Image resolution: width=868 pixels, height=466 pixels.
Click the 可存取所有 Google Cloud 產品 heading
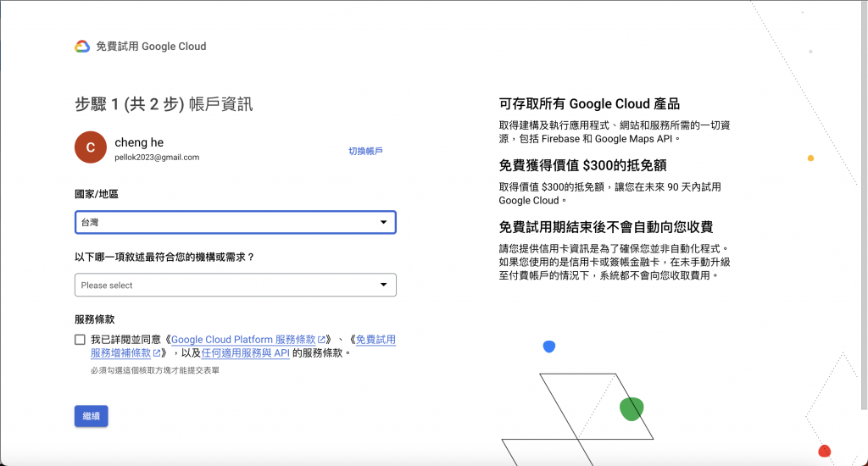(x=589, y=104)
